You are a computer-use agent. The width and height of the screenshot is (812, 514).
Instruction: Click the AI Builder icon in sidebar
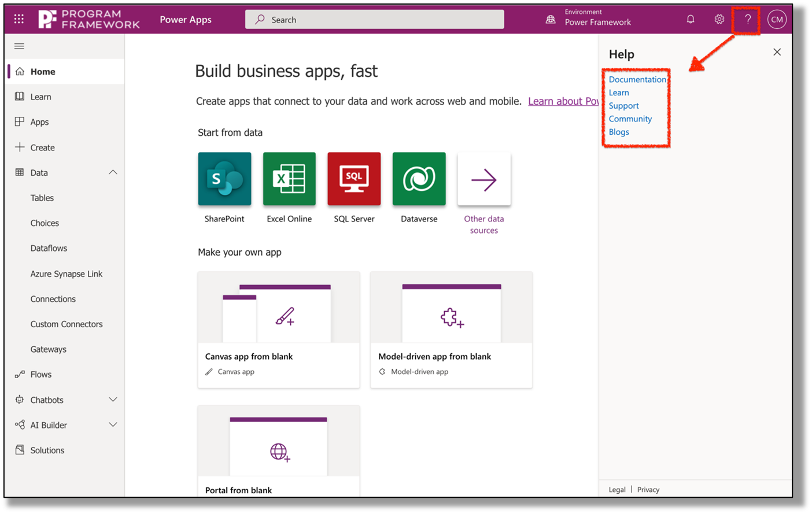(x=20, y=425)
